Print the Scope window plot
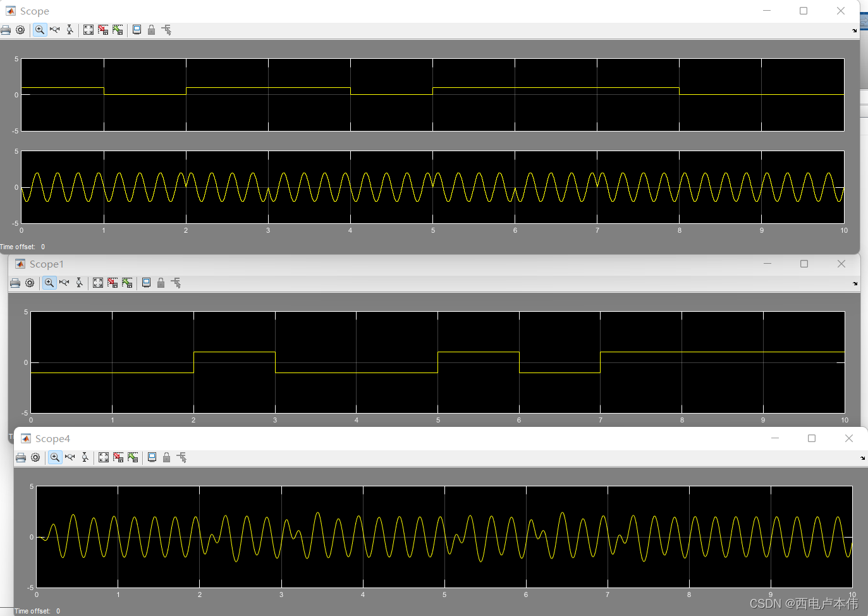Screen dimensions: 868x616 coord(6,30)
